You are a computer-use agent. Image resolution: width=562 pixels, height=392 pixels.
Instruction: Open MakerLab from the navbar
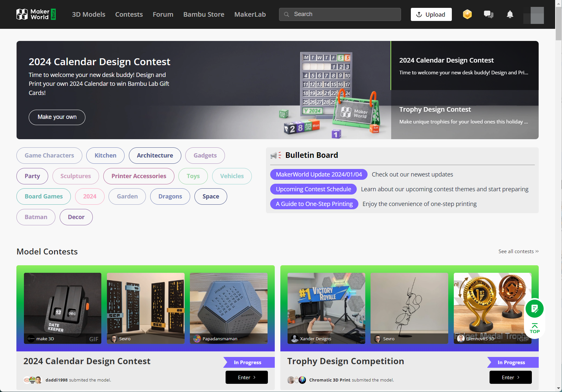tap(250, 14)
